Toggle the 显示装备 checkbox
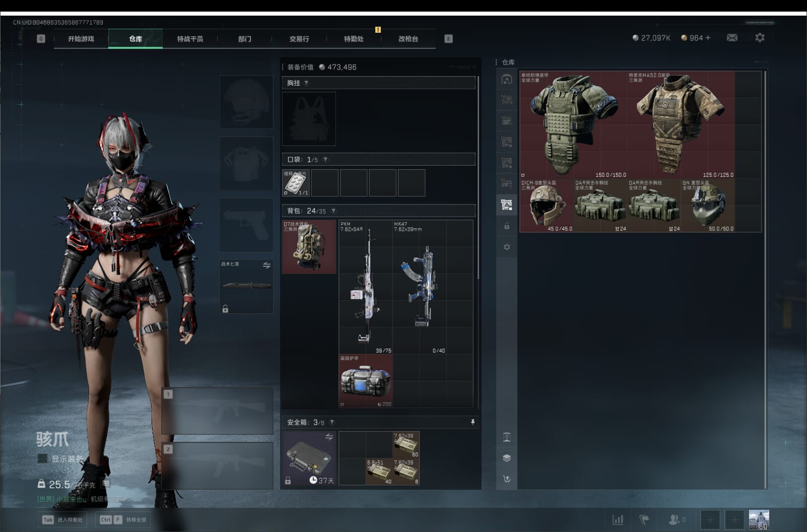 coord(43,458)
